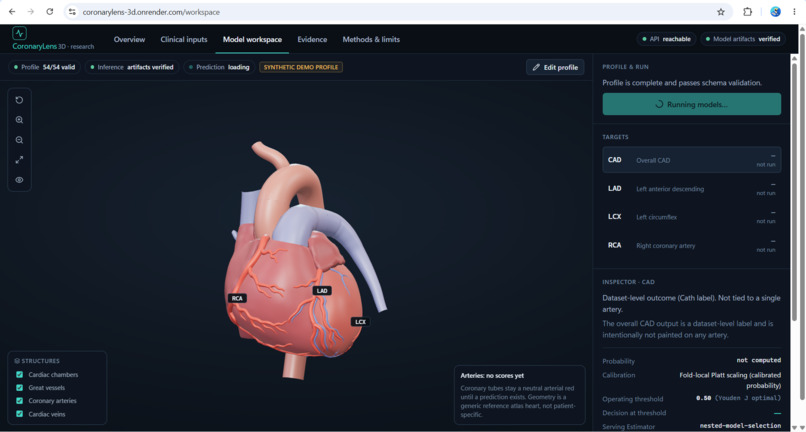Open the Methods & limits tab
This screenshot has height=432, width=806.
pyautogui.click(x=371, y=40)
